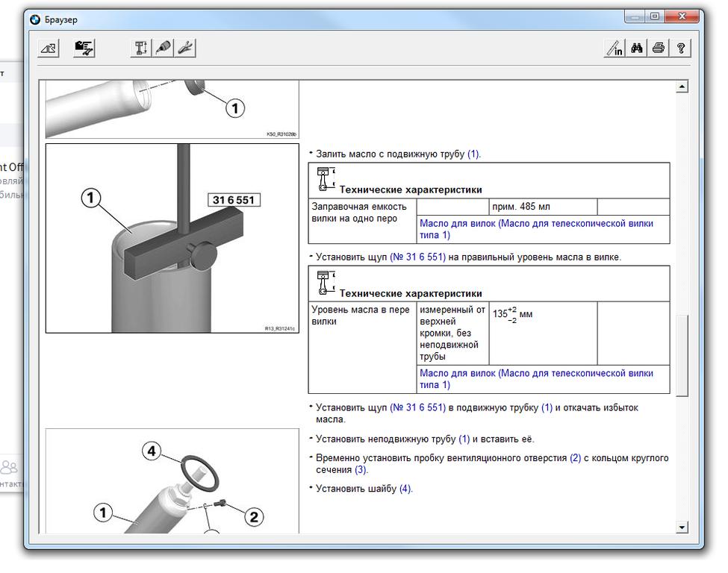The image size is (728, 573).
Task: Click the fork dipstick 31 6 551 illustration
Action: point(172,239)
